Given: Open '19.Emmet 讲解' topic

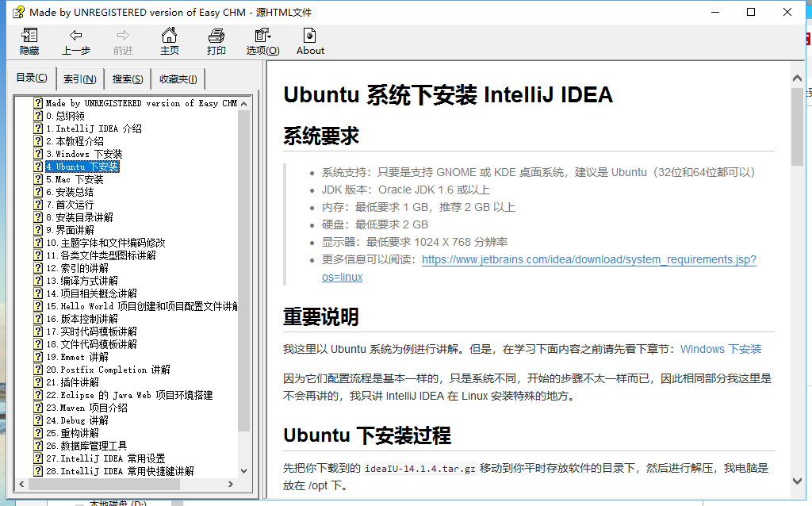Looking at the screenshot, I should tap(77, 357).
